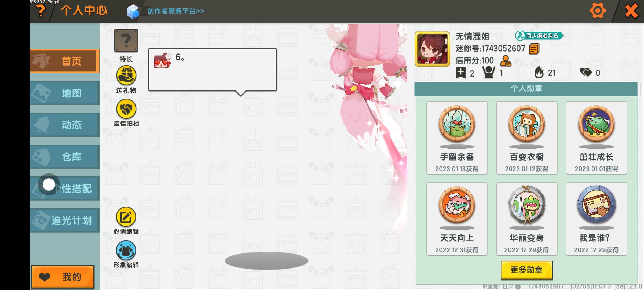Copy the 迷你号 with the copy icon

[534, 49]
